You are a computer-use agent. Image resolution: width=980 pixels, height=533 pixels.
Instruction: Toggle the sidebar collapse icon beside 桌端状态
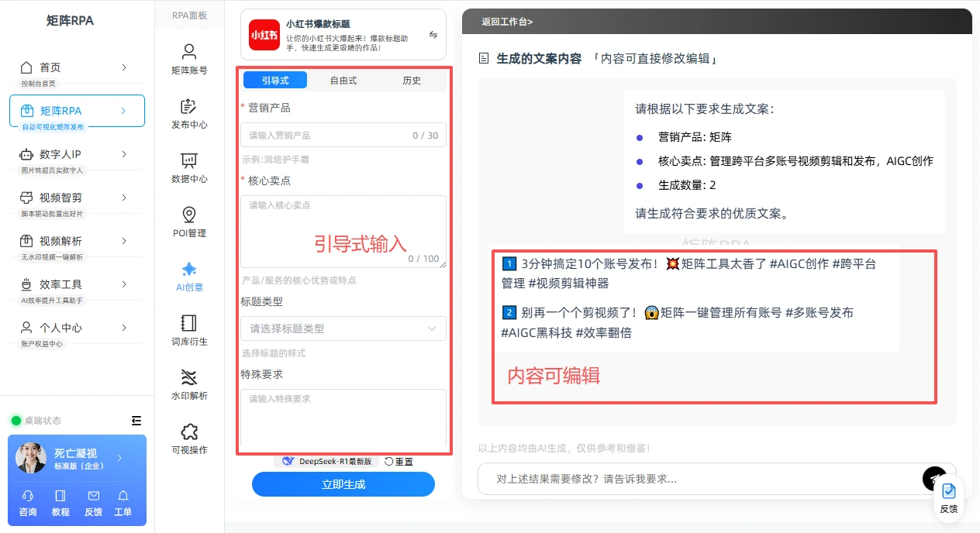(x=136, y=421)
